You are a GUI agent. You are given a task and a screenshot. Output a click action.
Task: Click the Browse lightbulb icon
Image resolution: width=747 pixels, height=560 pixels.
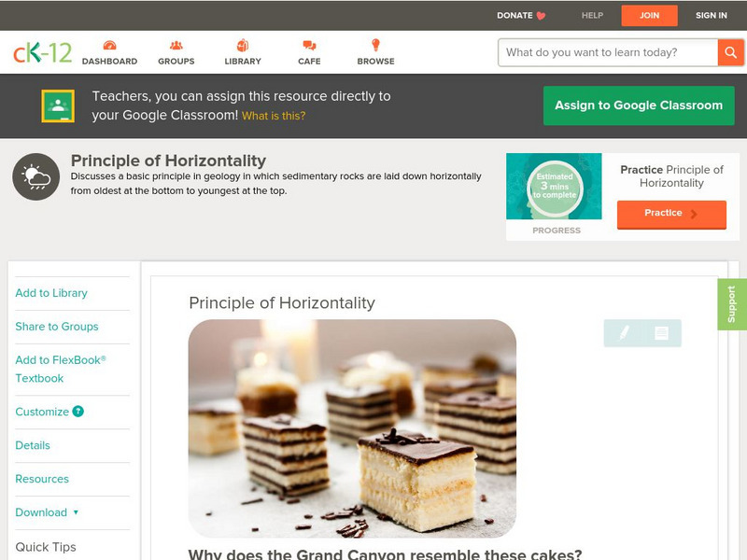point(375,45)
